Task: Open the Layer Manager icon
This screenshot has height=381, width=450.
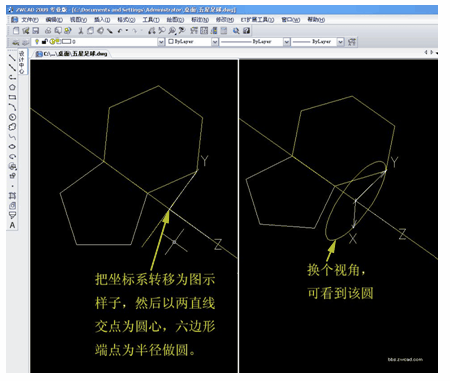Action: tap(16, 42)
